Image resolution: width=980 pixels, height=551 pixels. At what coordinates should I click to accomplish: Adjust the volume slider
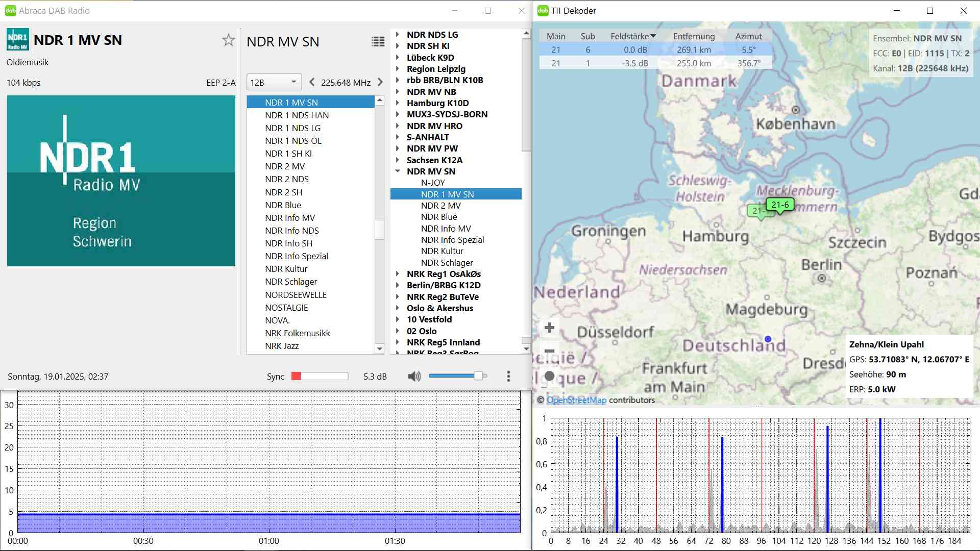(x=478, y=376)
